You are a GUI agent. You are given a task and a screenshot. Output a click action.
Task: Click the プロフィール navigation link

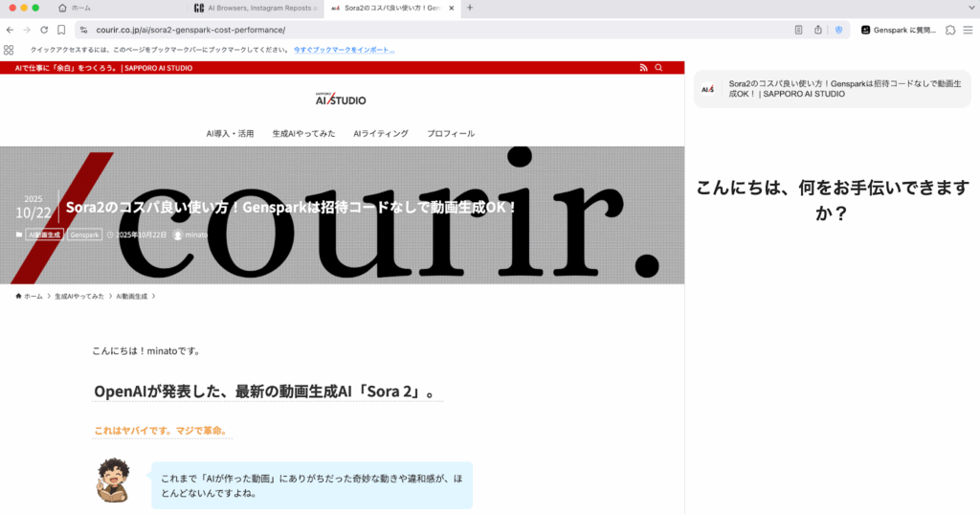(451, 133)
